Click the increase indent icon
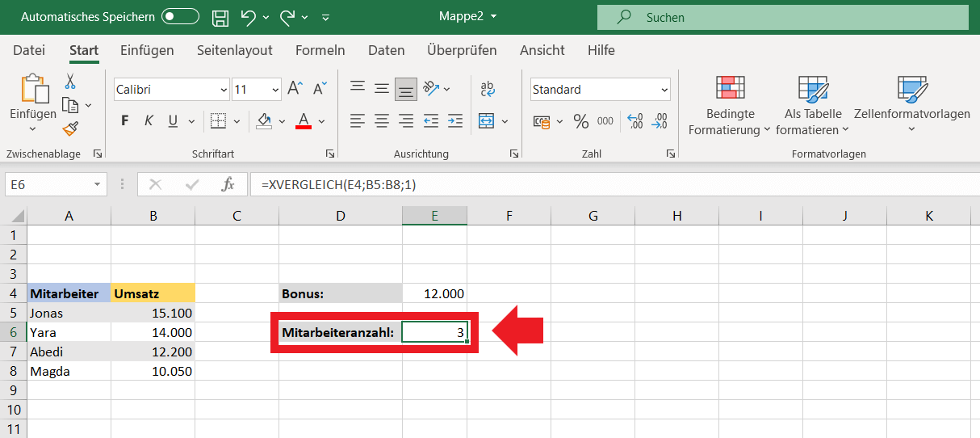 (x=455, y=121)
